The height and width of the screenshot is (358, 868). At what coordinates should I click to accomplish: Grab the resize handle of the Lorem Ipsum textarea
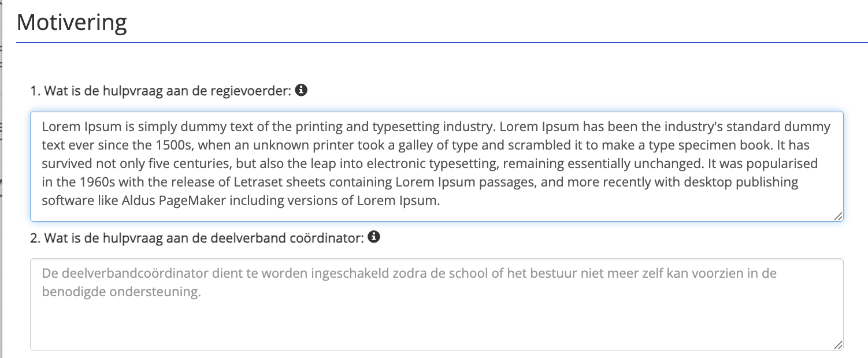837,216
